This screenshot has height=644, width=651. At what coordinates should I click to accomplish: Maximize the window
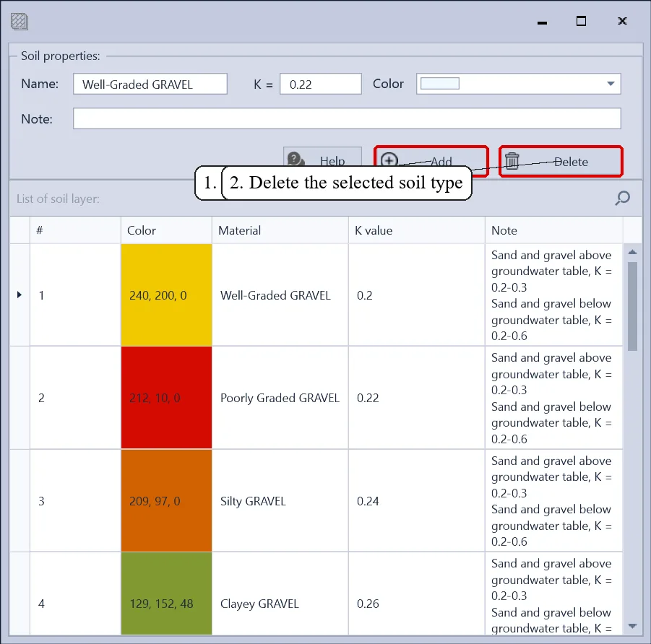[x=581, y=21]
